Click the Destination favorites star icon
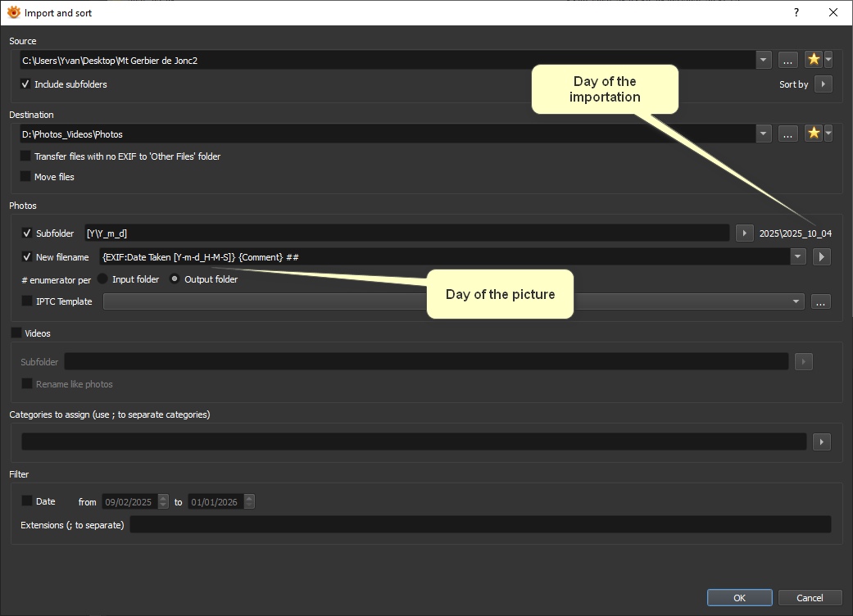 [814, 134]
